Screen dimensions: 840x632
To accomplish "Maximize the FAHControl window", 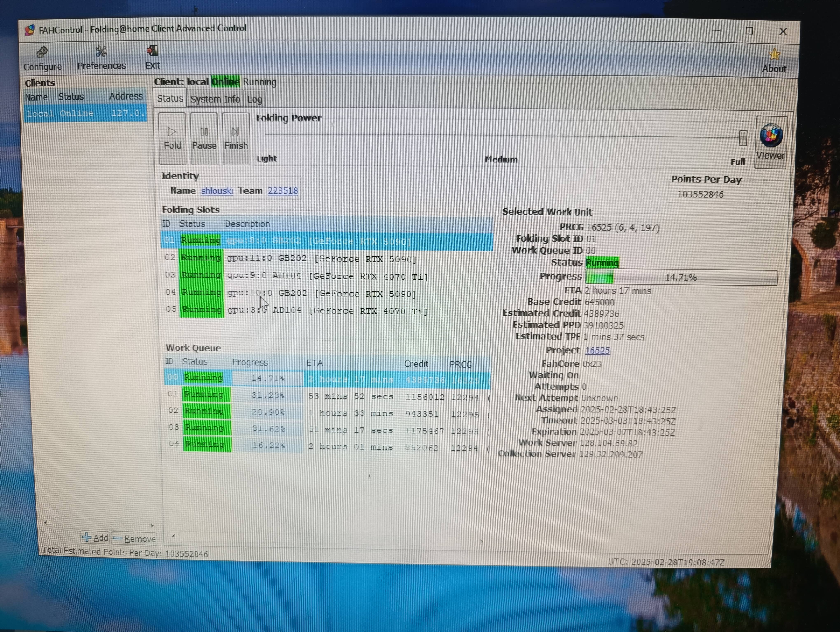I will click(749, 31).
